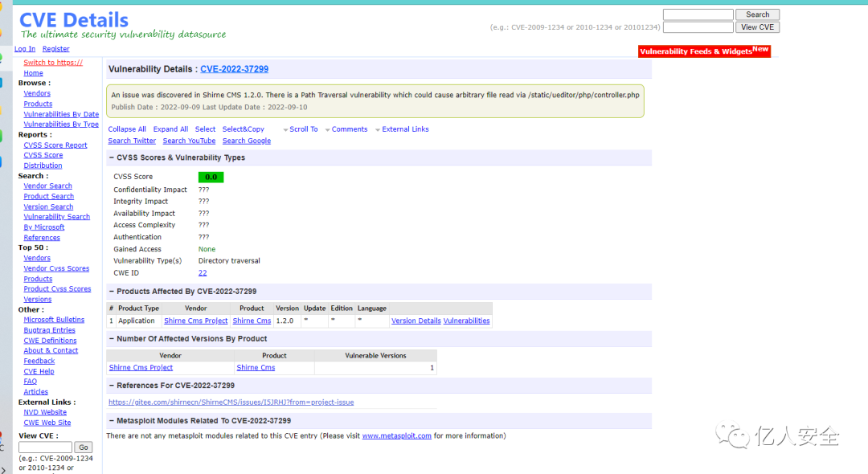Image resolution: width=868 pixels, height=474 pixels.
Task: Open Vulnerability Feeds & Widgets banner
Action: pos(704,51)
